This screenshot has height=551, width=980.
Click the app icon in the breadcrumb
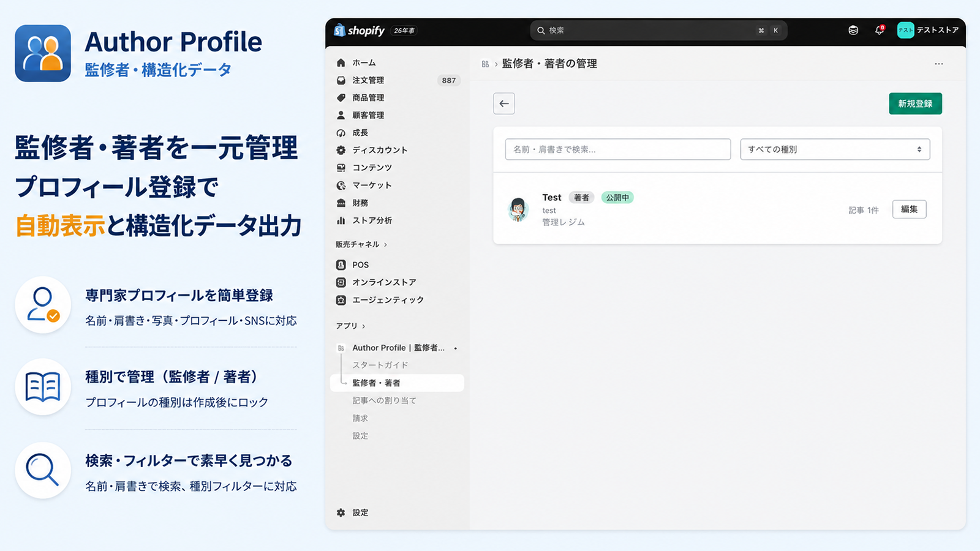click(x=485, y=64)
